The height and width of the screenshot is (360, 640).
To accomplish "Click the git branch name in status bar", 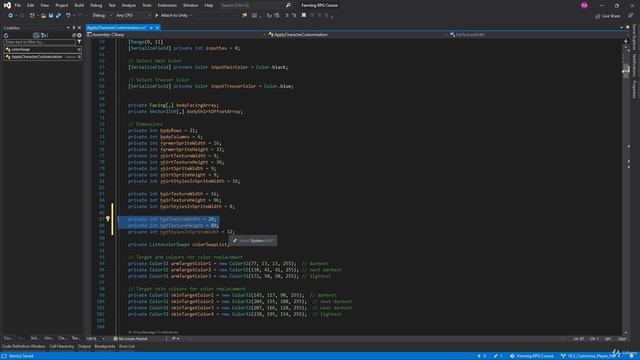I will 591,356.
